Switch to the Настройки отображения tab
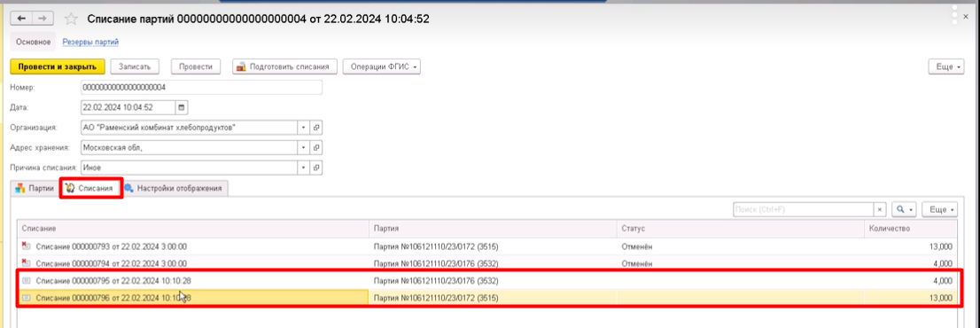Image resolution: width=980 pixels, height=328 pixels. [x=174, y=188]
